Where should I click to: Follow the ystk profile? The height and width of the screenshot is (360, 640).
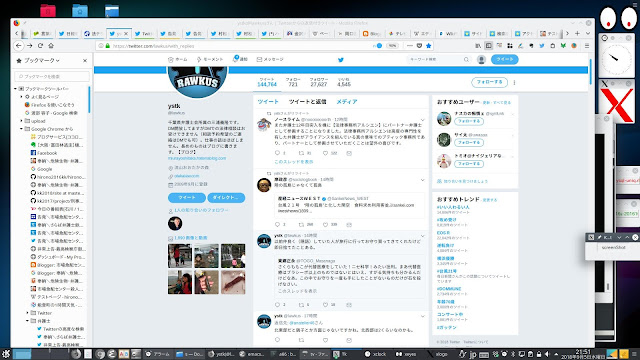[489, 82]
